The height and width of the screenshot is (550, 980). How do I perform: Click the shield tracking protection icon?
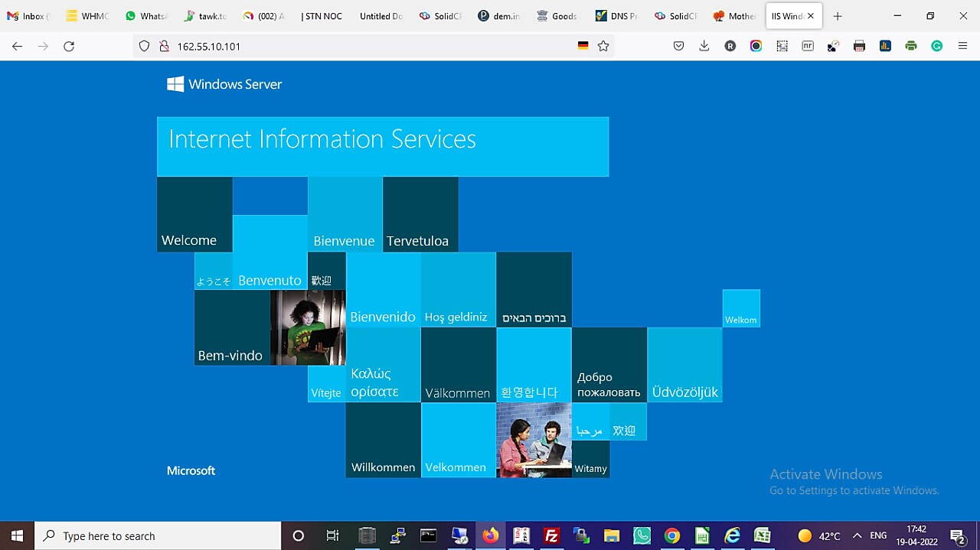[144, 46]
